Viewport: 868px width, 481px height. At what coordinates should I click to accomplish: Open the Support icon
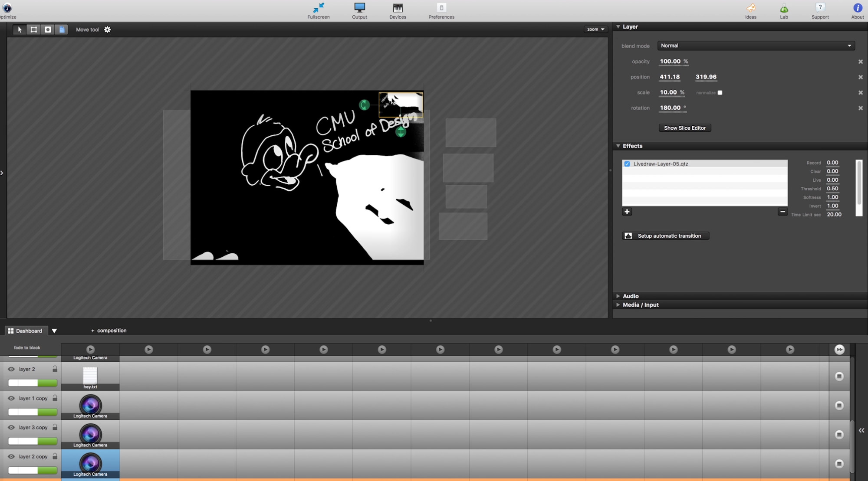tap(820, 11)
